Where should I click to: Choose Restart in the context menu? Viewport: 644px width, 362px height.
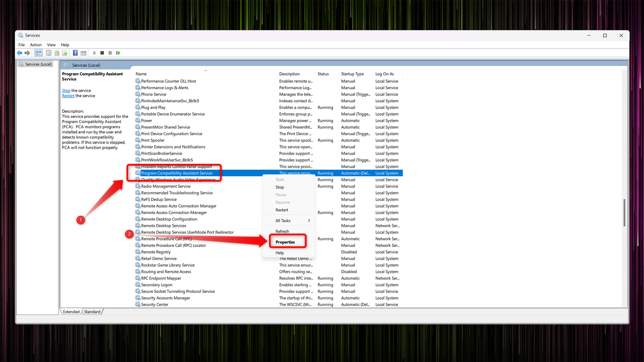[289, 210]
